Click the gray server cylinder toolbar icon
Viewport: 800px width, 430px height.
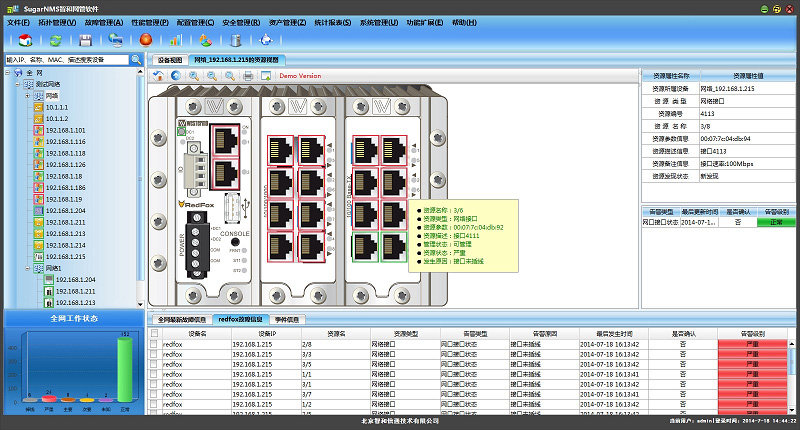click(236, 40)
